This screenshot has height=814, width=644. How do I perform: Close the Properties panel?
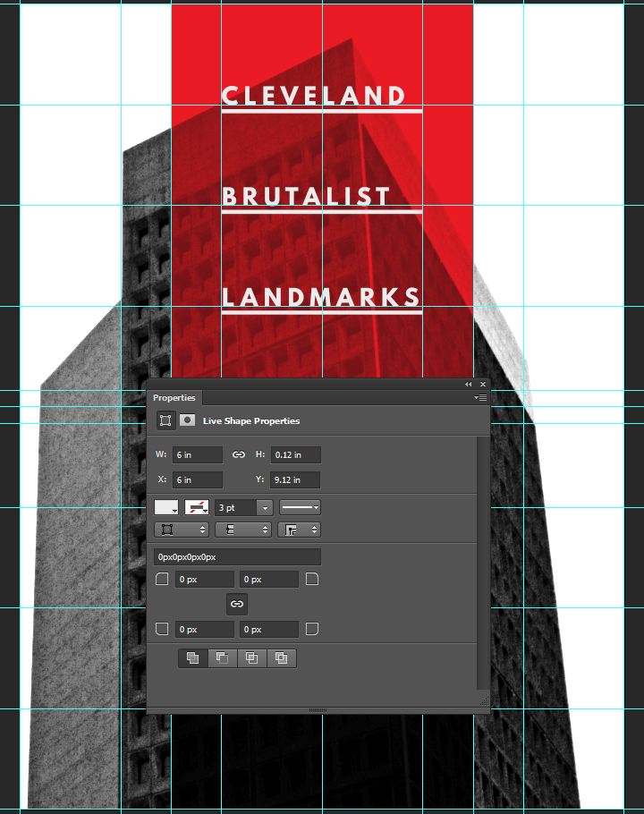483,384
